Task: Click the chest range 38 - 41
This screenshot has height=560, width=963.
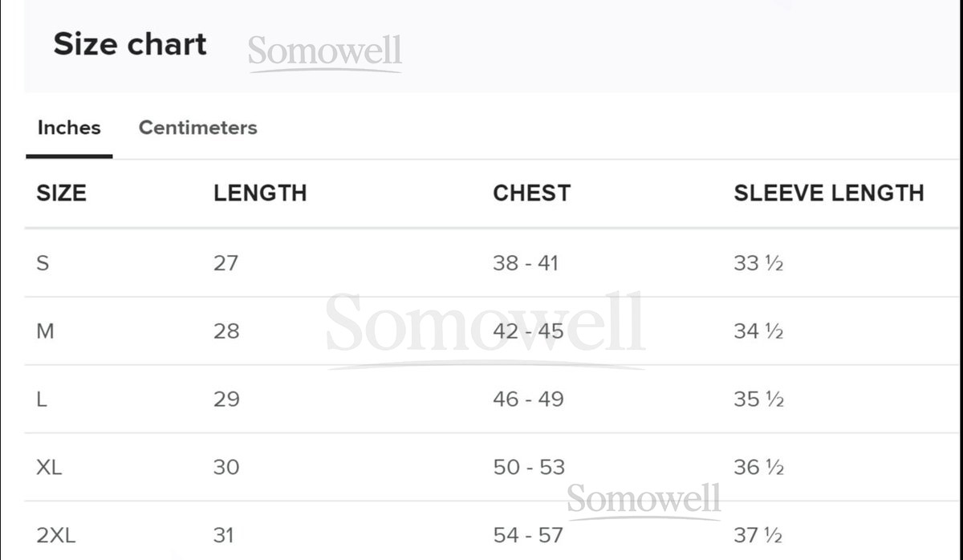Action: point(525,263)
